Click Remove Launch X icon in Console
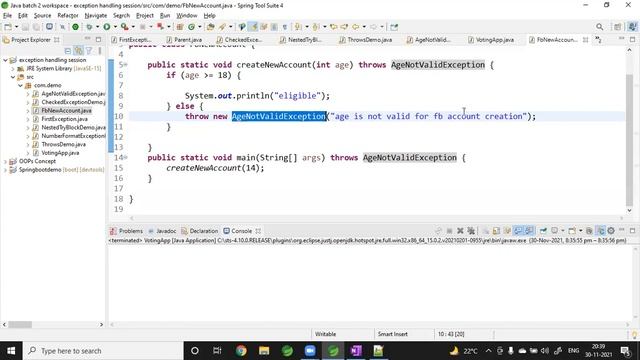This screenshot has width=640, height=360. (x=460, y=231)
